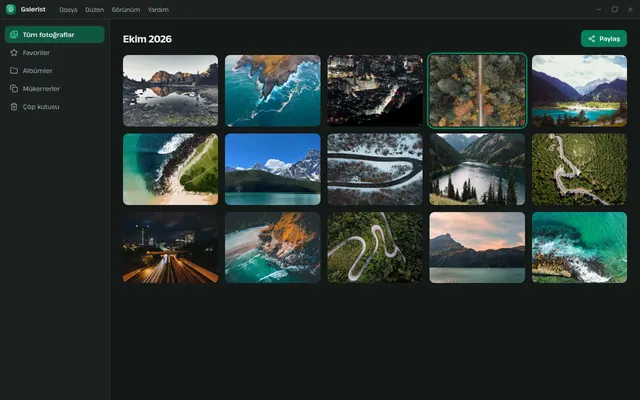Select the orange cliff coastline aerial photo
Image resolution: width=640 pixels, height=400 pixels.
273,91
